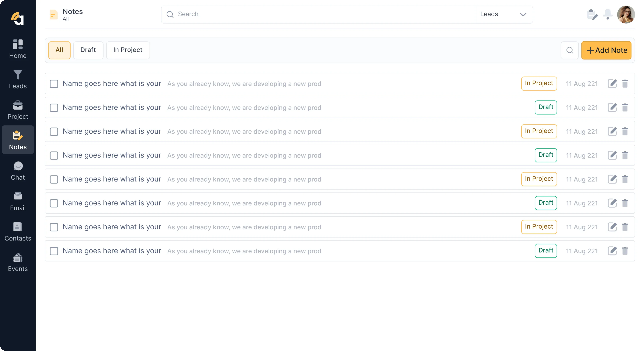The height and width of the screenshot is (351, 644).
Task: Delete the sixth note in the list
Action: (625, 203)
